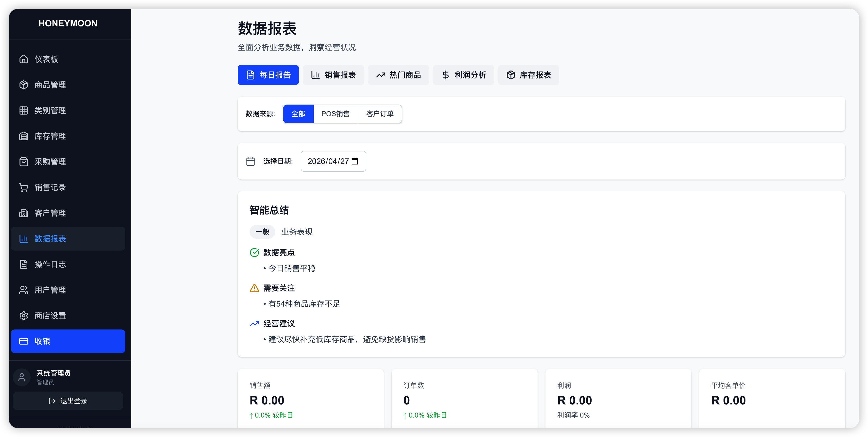Click the bar chart icon beside 数据报表 in sidebar
This screenshot has height=437, width=868.
[24, 238]
